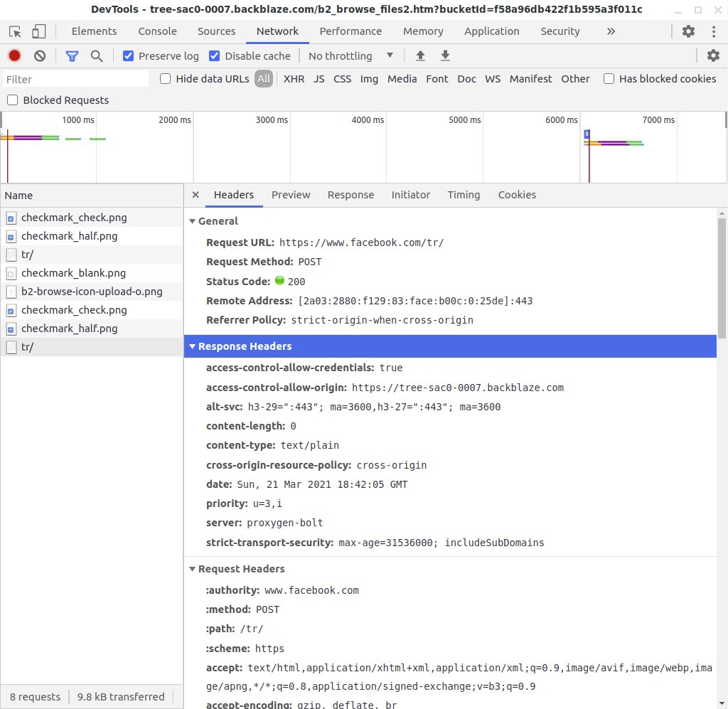Select b2-browse-icon-upload-o.png request
Image resolution: width=728 pixels, height=709 pixels.
[92, 292]
